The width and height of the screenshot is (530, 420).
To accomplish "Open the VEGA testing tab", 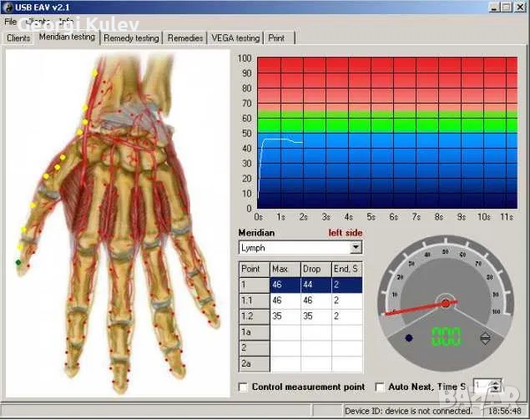I will tap(235, 38).
